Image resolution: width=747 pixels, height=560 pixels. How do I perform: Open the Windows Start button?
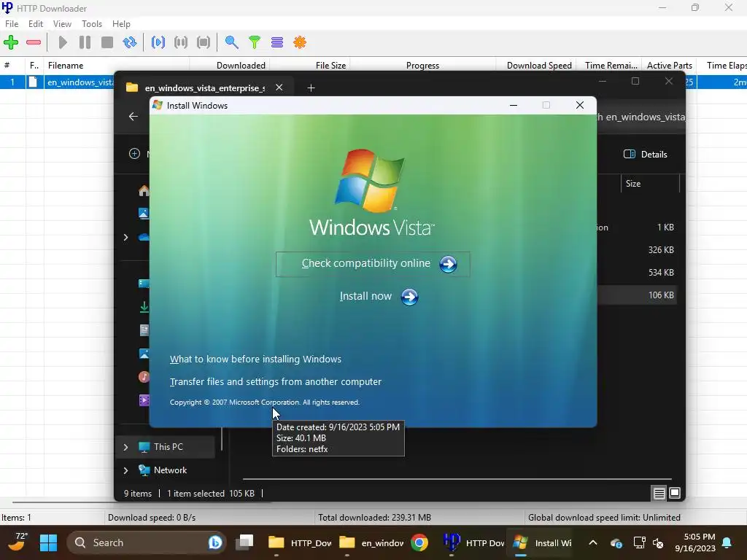[x=48, y=542]
